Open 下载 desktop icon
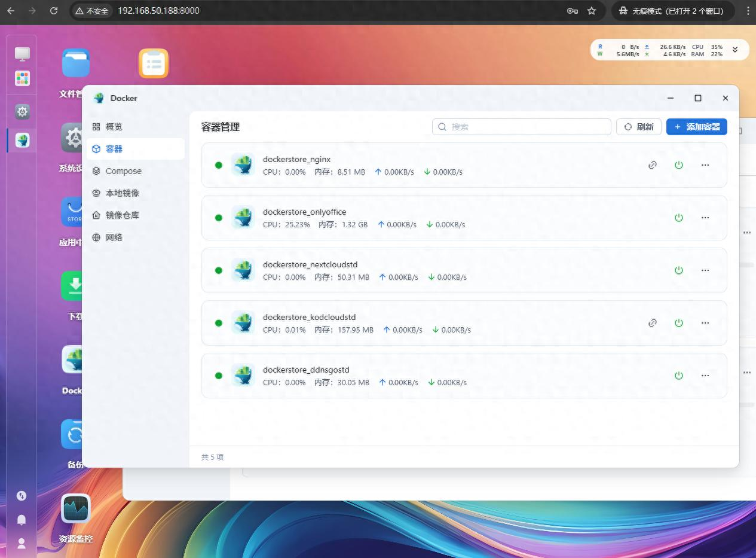The height and width of the screenshot is (558, 756). pyautogui.click(x=72, y=286)
